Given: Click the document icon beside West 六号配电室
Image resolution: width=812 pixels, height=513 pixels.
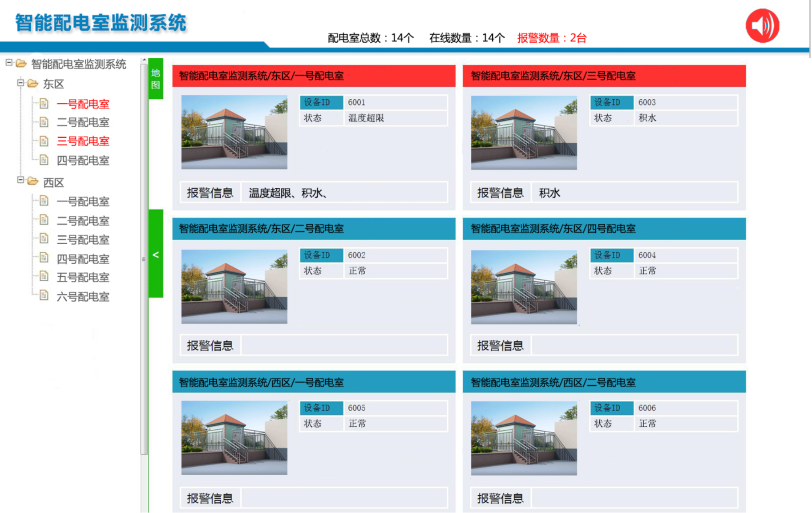Looking at the screenshot, I should pos(44,295).
